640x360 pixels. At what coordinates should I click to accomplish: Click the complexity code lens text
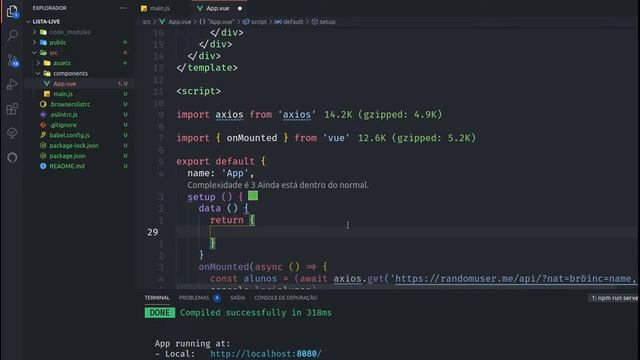tap(278, 185)
